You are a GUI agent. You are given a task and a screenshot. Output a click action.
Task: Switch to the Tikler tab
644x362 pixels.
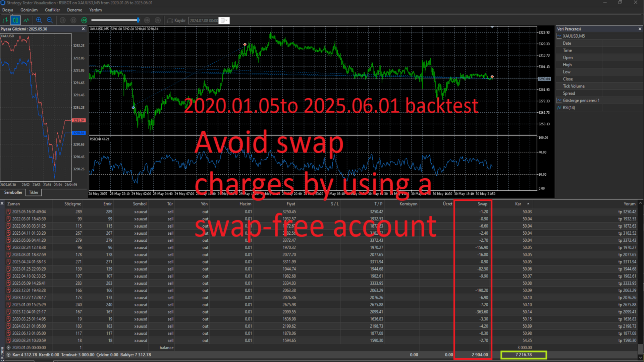[34, 192]
